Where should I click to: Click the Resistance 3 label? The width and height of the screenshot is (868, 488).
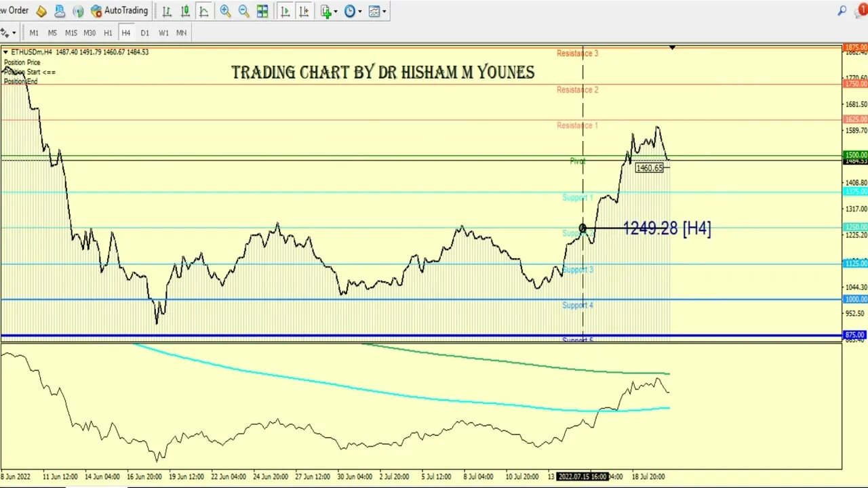click(577, 54)
